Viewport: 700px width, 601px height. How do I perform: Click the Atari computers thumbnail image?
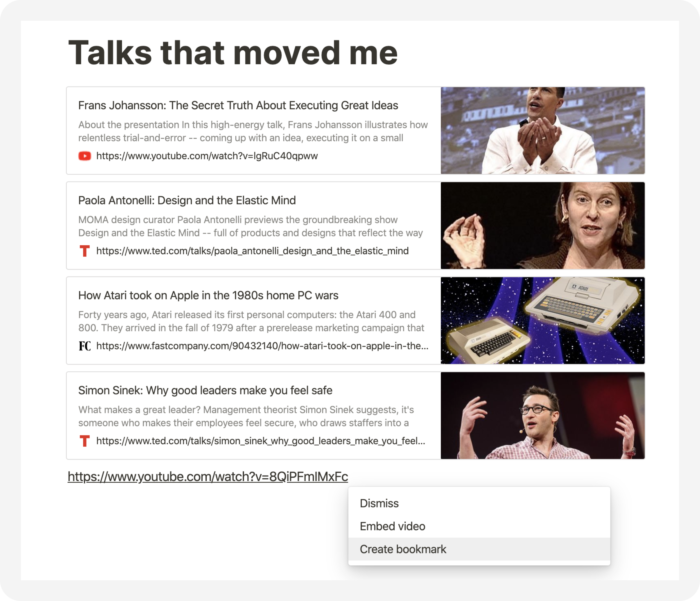click(x=543, y=320)
